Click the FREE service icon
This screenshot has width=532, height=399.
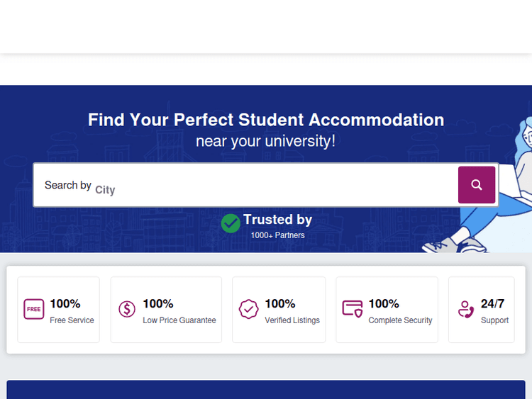[x=34, y=310]
